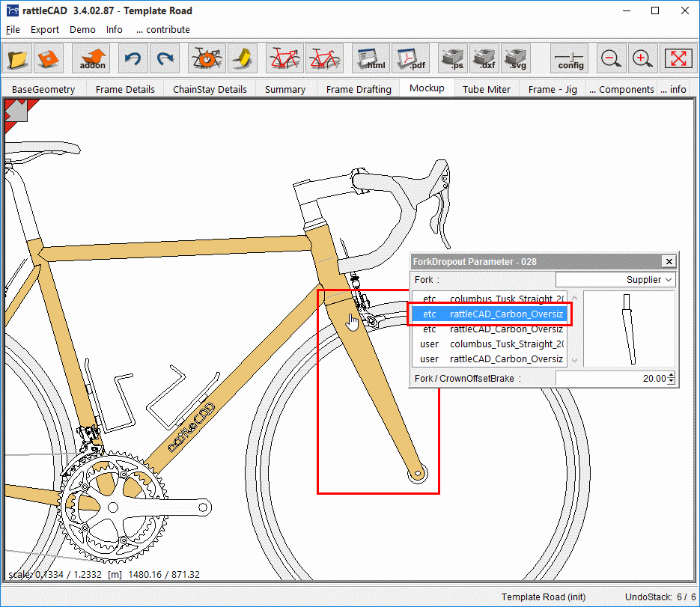700x607 pixels.
Task: Click the fork preview thumbnail
Action: pos(629,329)
